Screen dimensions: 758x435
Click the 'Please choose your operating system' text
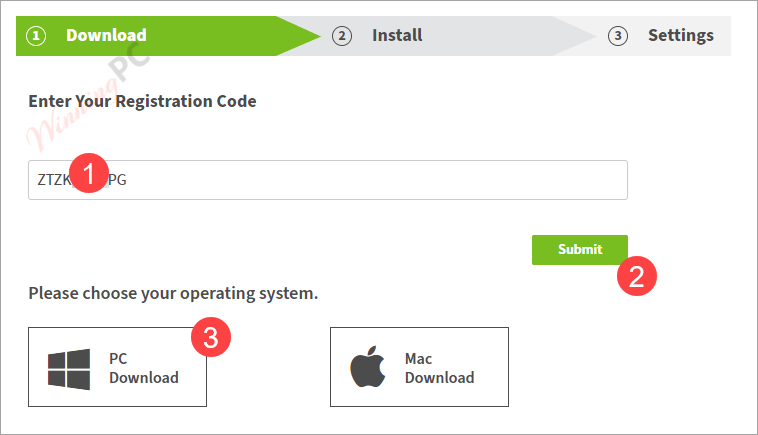[x=173, y=293]
